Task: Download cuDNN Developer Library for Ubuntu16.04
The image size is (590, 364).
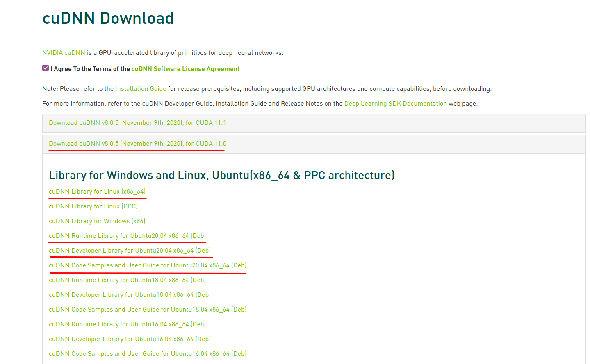Action: point(130,339)
